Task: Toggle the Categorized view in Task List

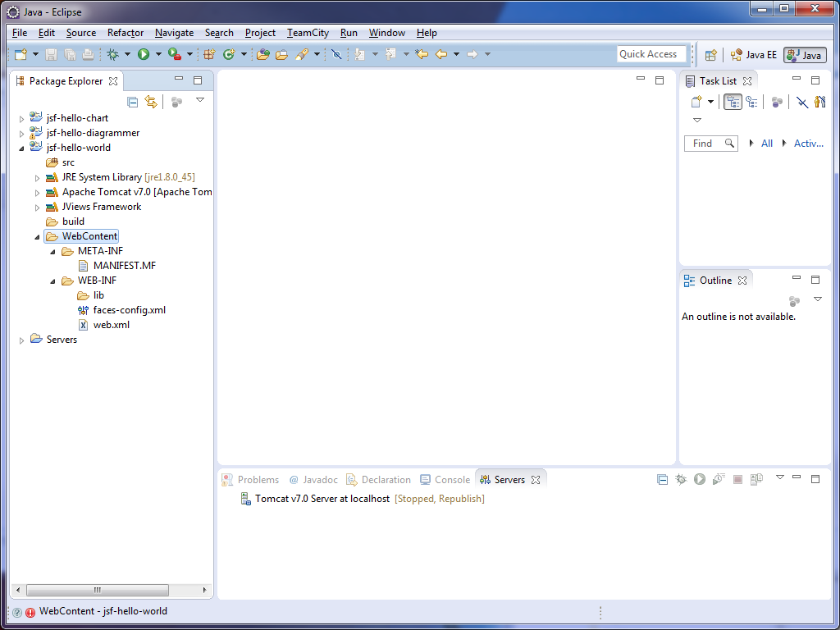Action: coord(733,102)
